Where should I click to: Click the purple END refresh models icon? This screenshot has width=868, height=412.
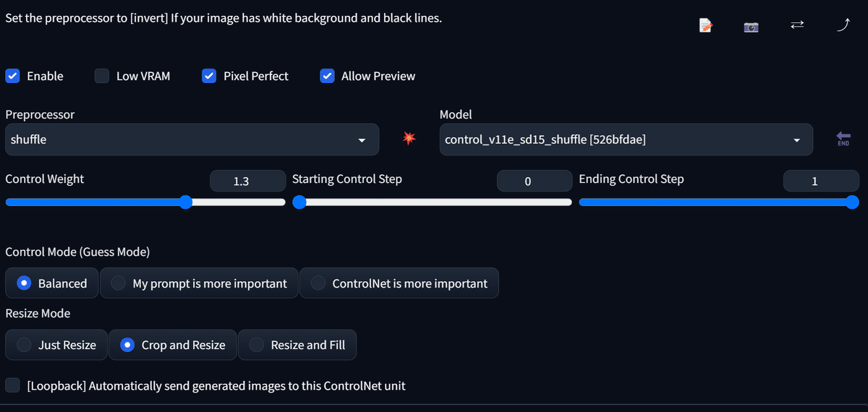[x=843, y=139]
